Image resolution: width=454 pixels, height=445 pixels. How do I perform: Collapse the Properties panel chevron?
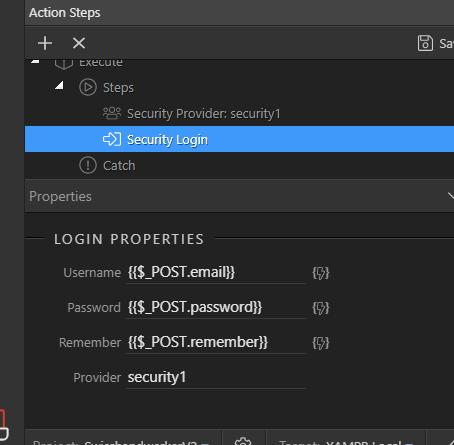coord(451,196)
